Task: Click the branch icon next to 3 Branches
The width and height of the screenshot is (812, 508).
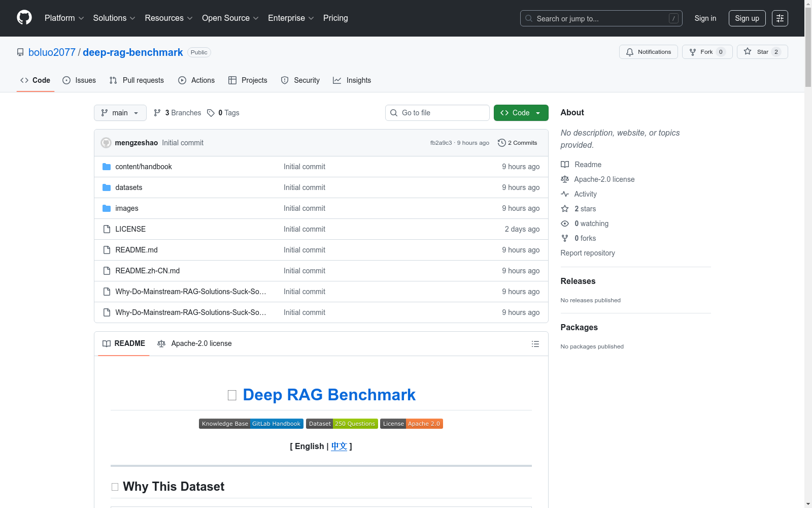Action: pyautogui.click(x=157, y=113)
